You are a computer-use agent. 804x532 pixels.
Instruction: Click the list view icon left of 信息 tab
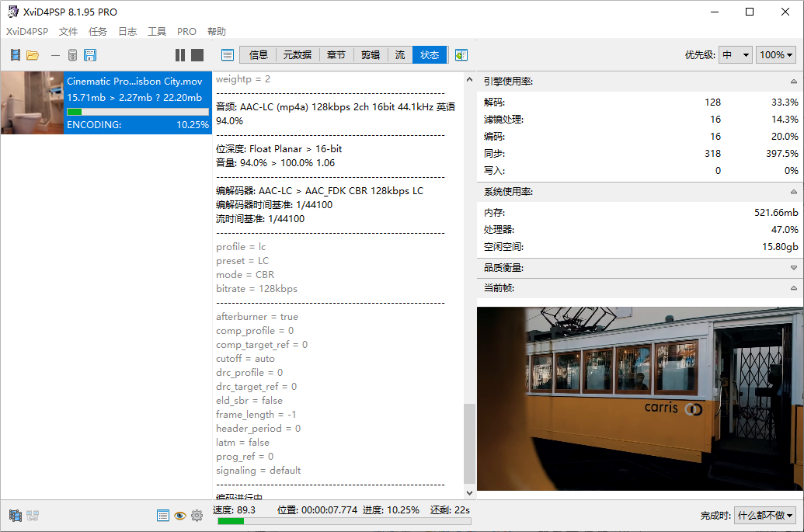(228, 55)
